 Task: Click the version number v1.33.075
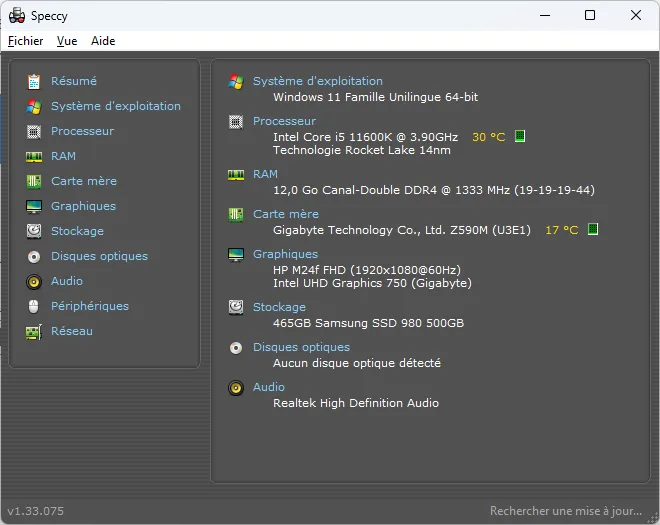pyautogui.click(x=35, y=511)
